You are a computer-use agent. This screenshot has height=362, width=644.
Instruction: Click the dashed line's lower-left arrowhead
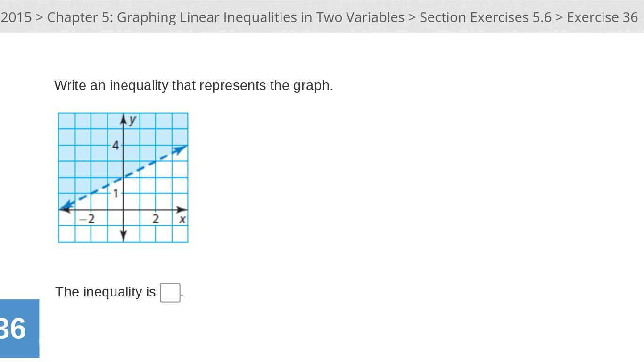[x=66, y=206]
